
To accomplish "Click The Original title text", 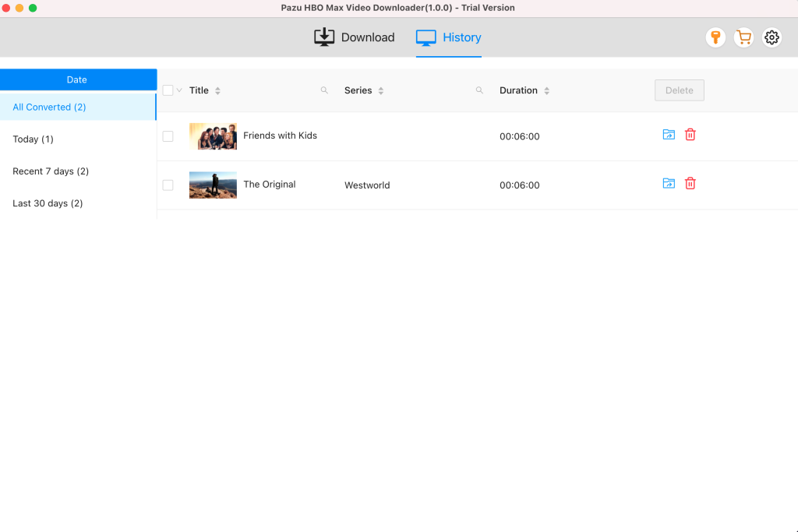I will [269, 184].
